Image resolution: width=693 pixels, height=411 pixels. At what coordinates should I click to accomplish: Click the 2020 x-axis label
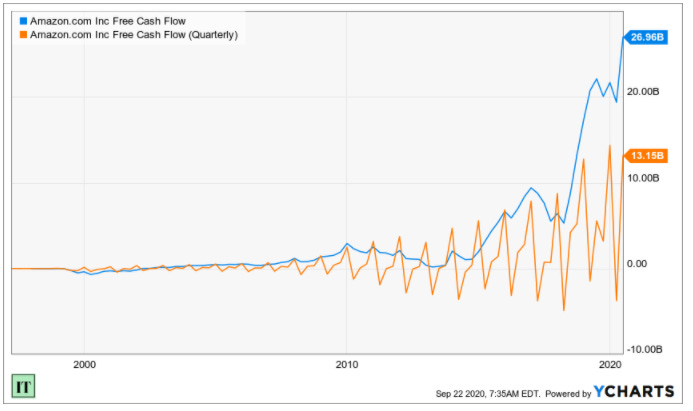click(610, 365)
